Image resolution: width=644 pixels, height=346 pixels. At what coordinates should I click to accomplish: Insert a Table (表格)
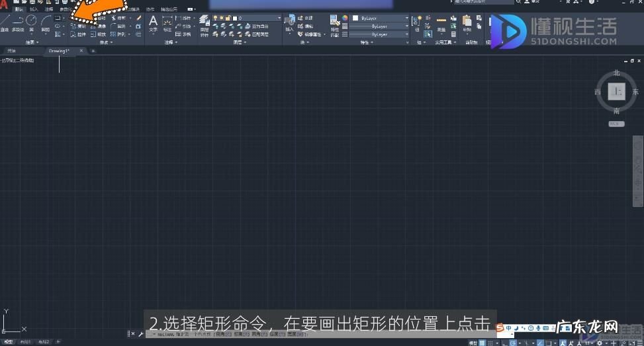[x=183, y=34]
